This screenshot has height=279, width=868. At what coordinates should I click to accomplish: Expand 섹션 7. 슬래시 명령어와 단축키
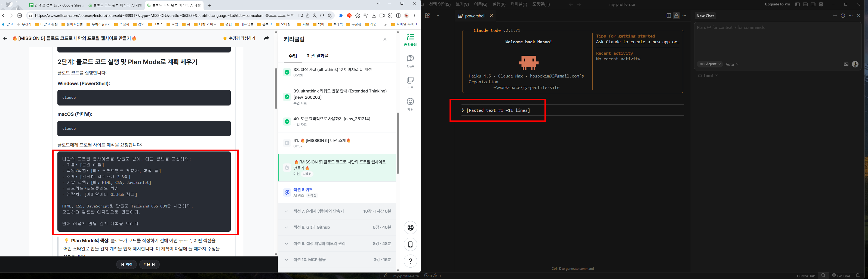337,211
